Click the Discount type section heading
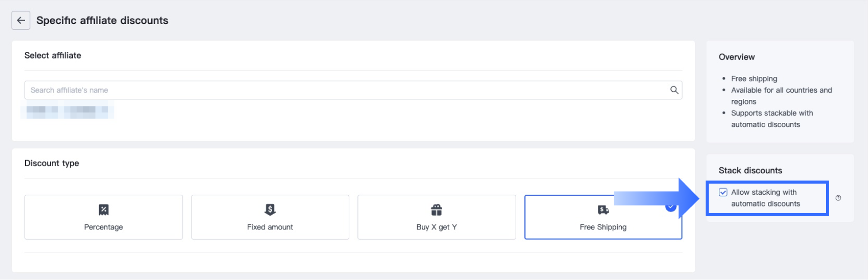The image size is (868, 280). (52, 163)
